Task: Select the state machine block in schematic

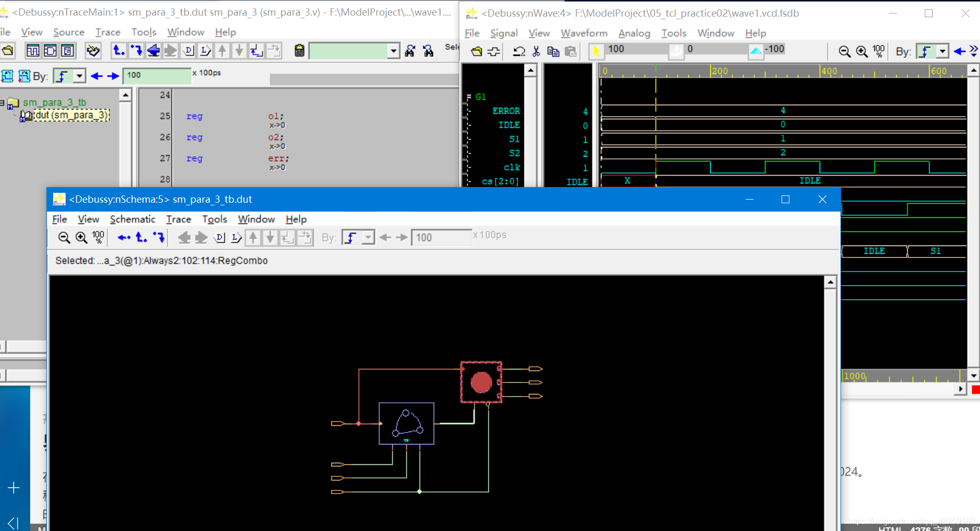Action: pyautogui.click(x=406, y=423)
